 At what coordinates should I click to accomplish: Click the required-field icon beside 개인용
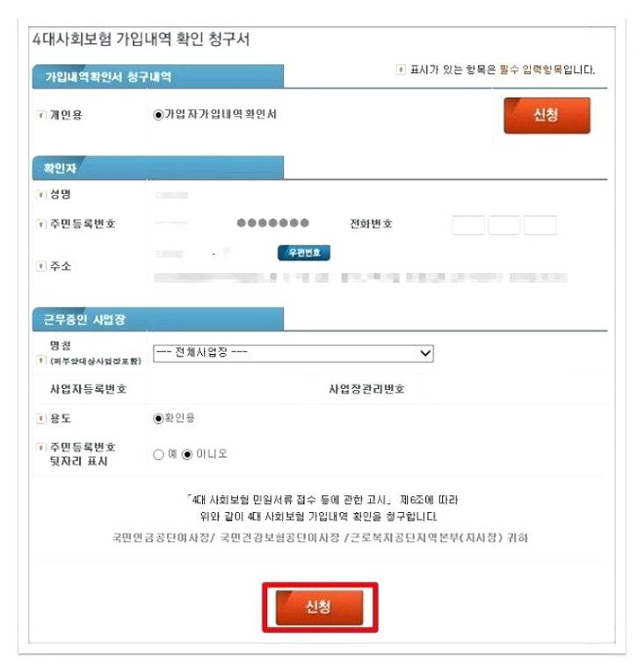pos(40,115)
